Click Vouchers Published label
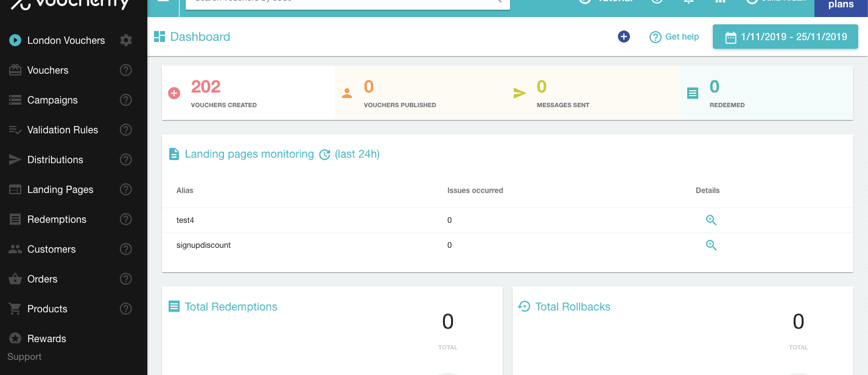Viewport: 868px width, 375px height. pyautogui.click(x=400, y=105)
